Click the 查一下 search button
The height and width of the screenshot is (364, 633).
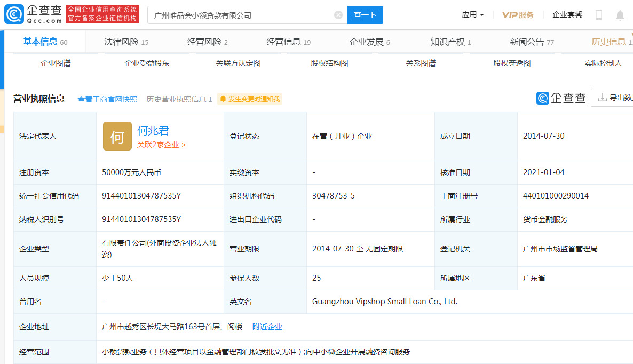[x=365, y=15]
